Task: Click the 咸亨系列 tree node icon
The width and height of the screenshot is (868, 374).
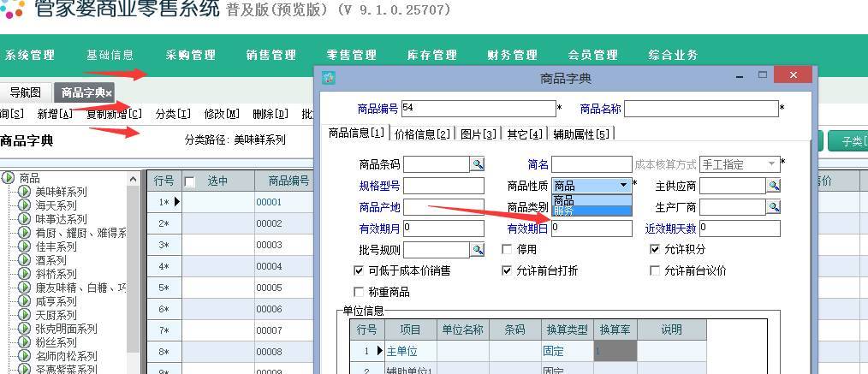Action: 24,301
